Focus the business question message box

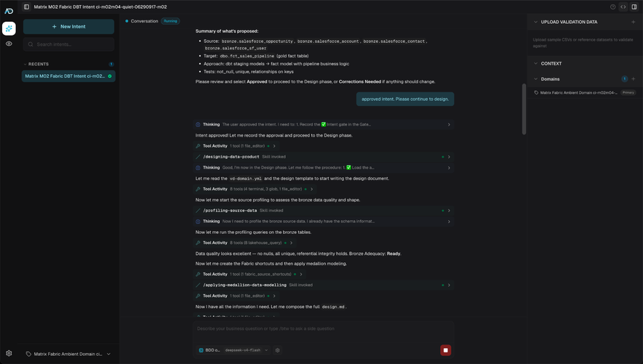(323, 329)
